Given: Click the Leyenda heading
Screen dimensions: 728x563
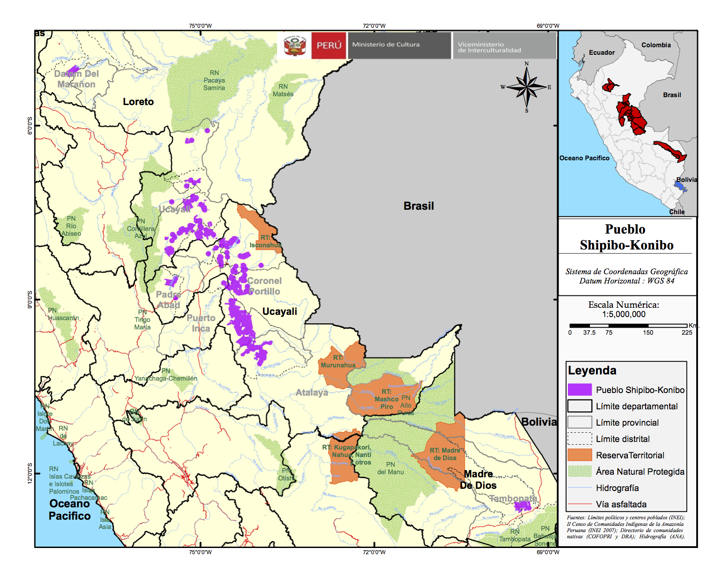Looking at the screenshot, I should 592,370.
